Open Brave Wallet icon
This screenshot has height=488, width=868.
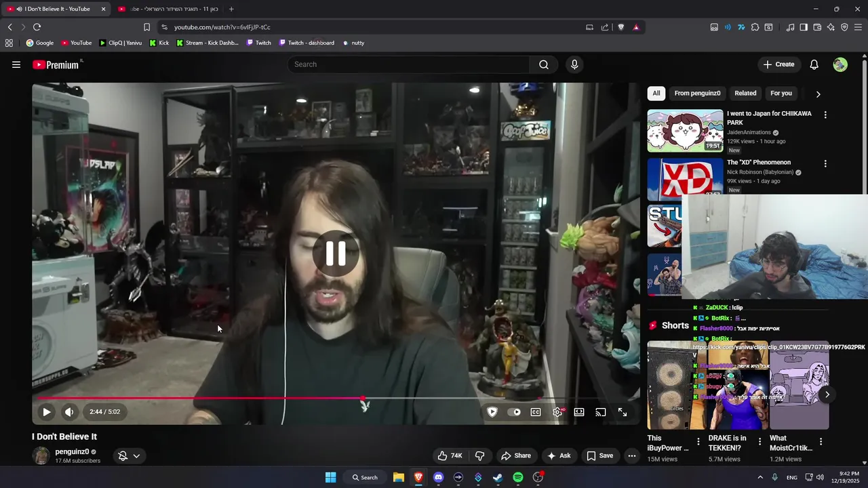click(817, 27)
